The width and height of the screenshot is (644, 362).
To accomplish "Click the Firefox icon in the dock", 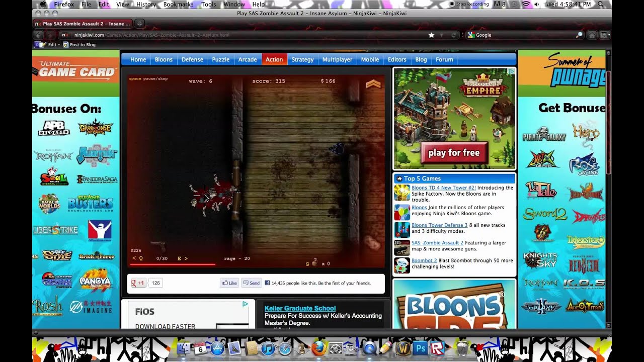I will (318, 348).
